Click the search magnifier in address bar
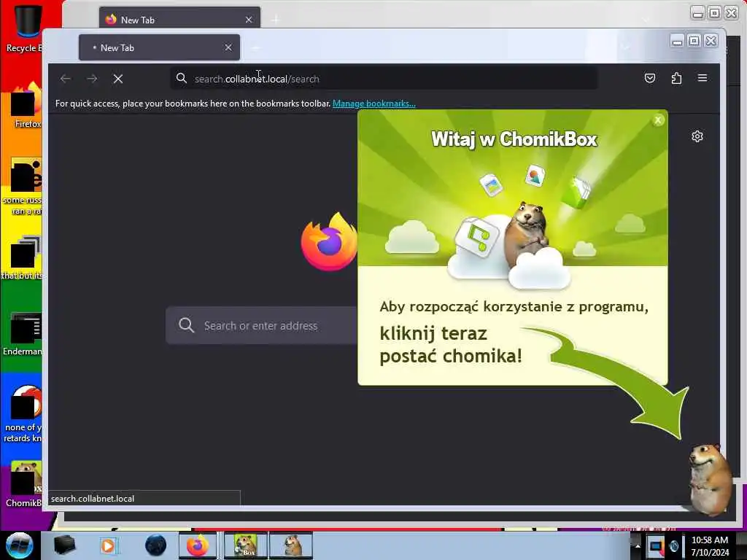This screenshot has height=560, width=747. tap(182, 78)
